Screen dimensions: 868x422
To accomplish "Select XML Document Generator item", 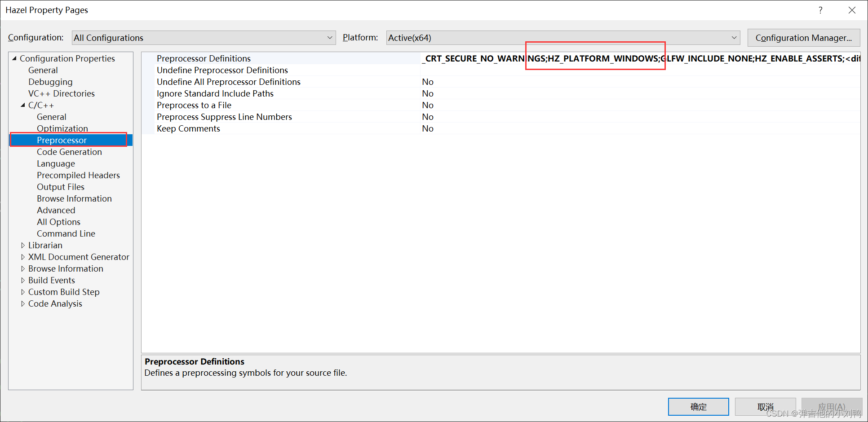I will coord(79,257).
